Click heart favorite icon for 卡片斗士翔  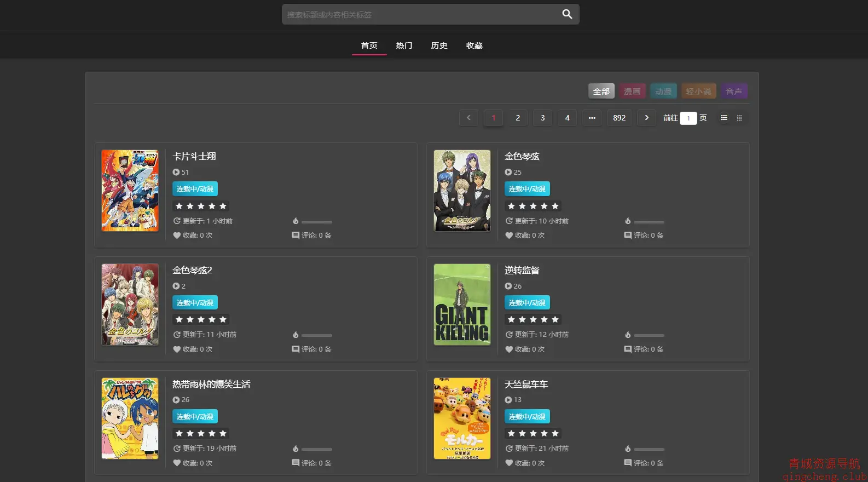tap(177, 236)
